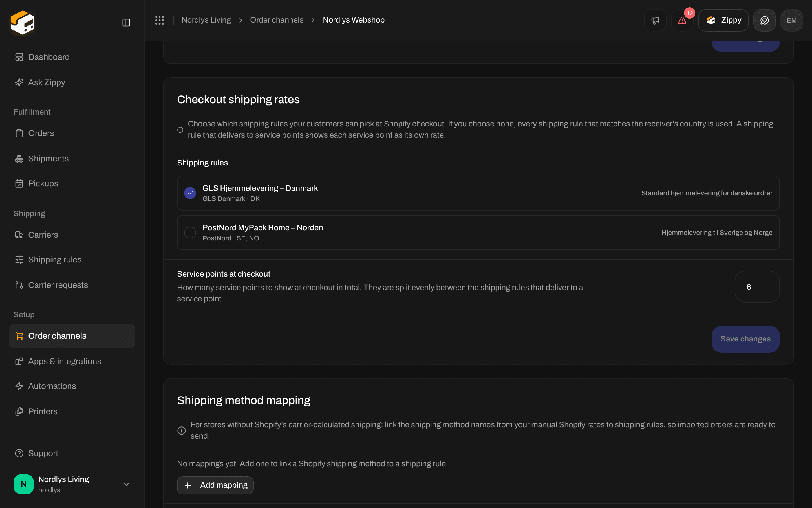Check PostNord MyPack Home – Norden checkbox

tap(190, 233)
